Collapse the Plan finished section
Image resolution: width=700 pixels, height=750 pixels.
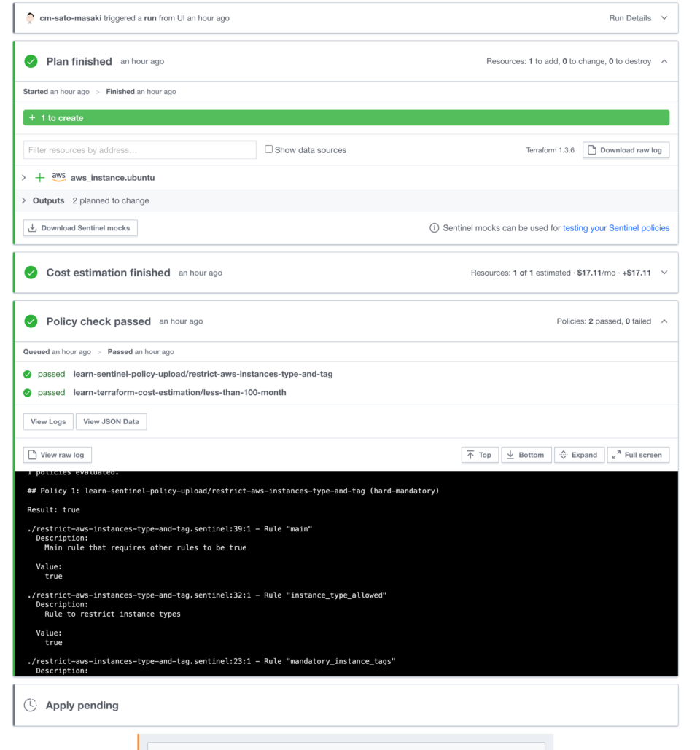(x=664, y=61)
